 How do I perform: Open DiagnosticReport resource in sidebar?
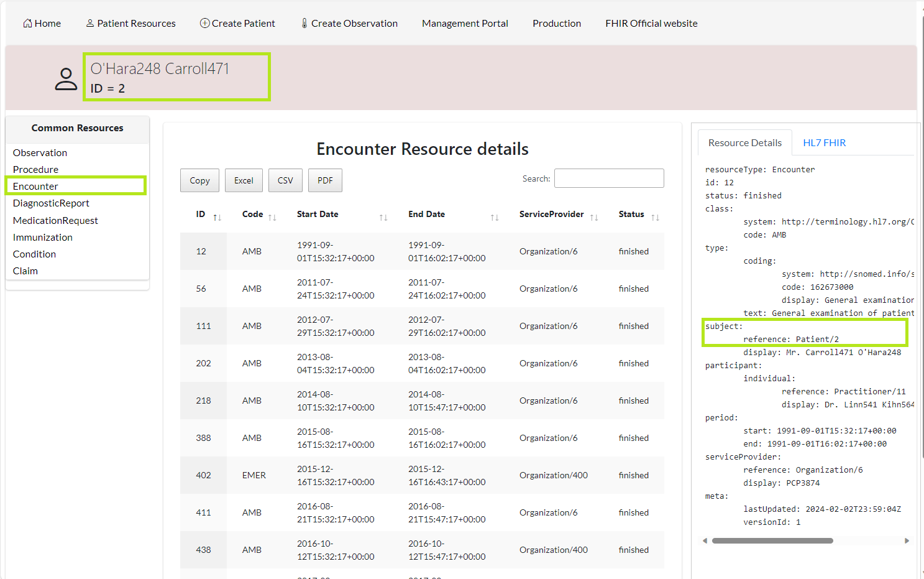point(51,203)
